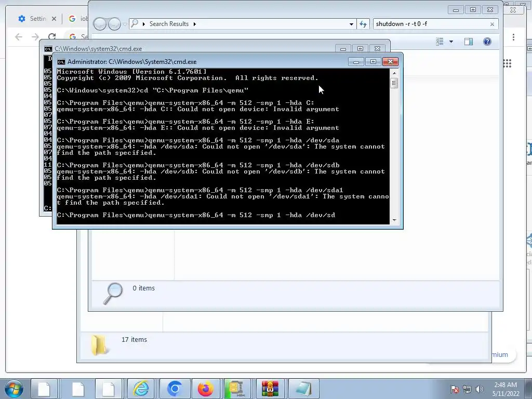Open the network status tray icon
Viewport: 532px width, 399px height.
467,389
